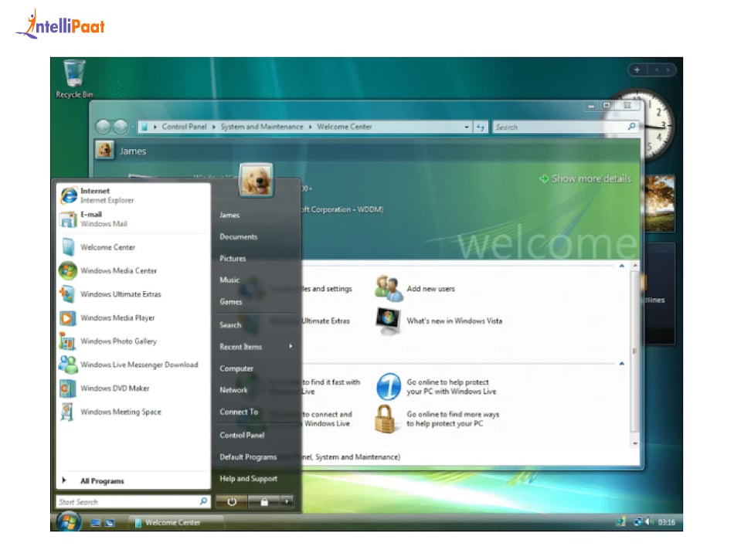Click the Start Search input box
The height and width of the screenshot is (560, 734).
click(x=132, y=501)
